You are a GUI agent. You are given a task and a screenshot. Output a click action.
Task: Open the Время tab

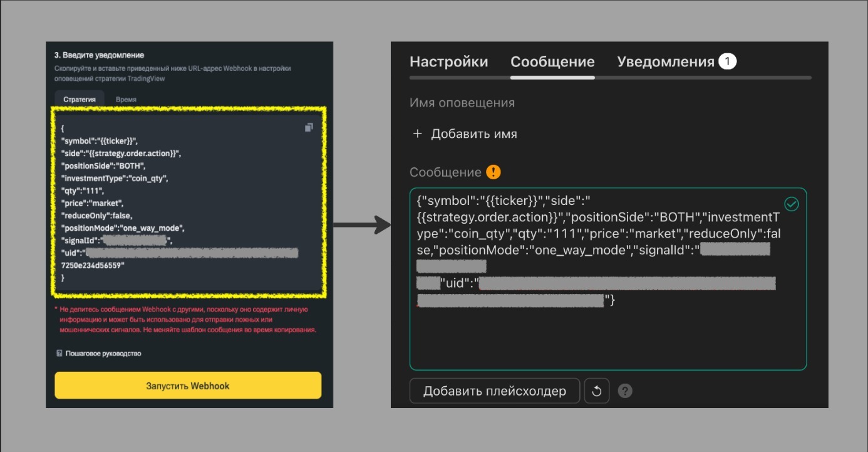point(126,99)
